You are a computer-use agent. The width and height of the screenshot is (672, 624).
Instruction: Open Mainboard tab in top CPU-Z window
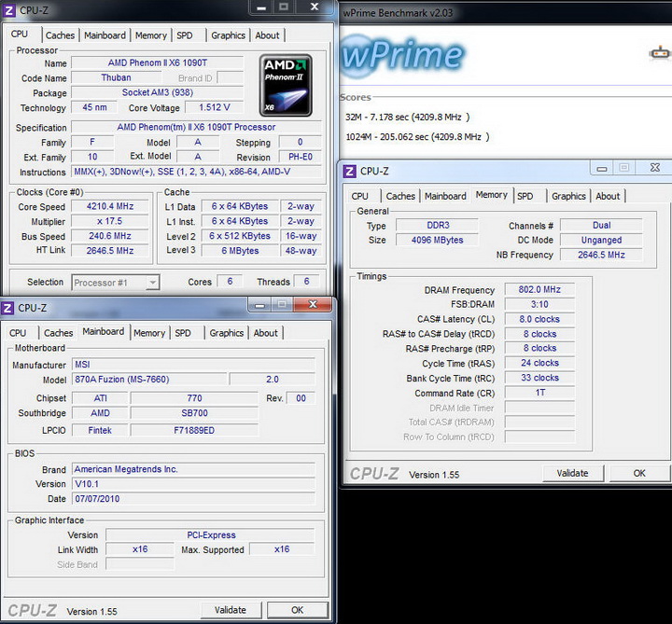point(105,35)
